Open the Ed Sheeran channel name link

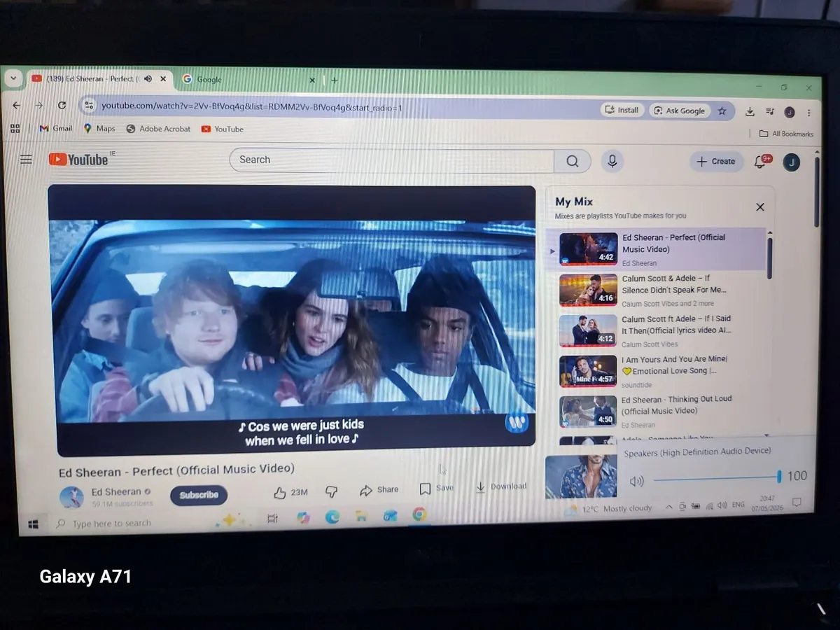tap(116, 492)
